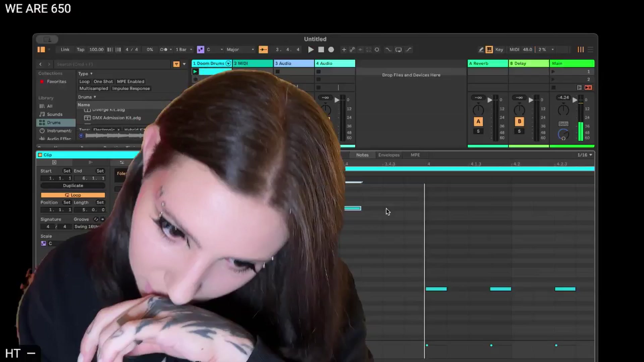The image size is (644, 362).
Task: Open the quantization menu showing 1 Bar
Action: tap(184, 50)
